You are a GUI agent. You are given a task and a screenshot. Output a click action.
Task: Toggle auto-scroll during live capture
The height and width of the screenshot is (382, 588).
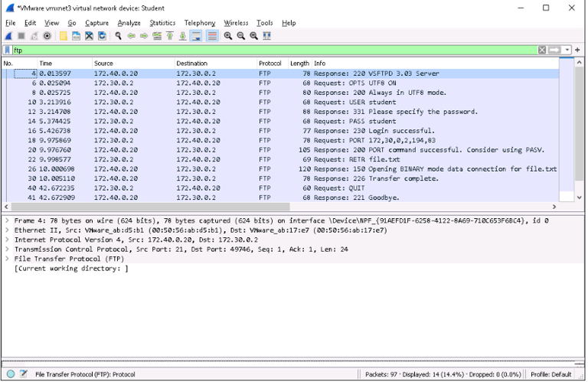tap(196, 36)
